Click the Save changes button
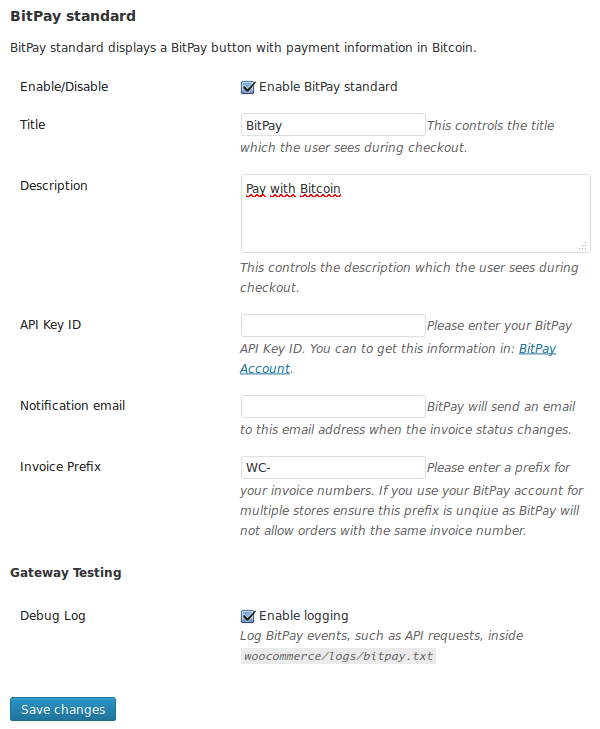Image resolution: width=600 pixels, height=729 pixels. pos(63,709)
